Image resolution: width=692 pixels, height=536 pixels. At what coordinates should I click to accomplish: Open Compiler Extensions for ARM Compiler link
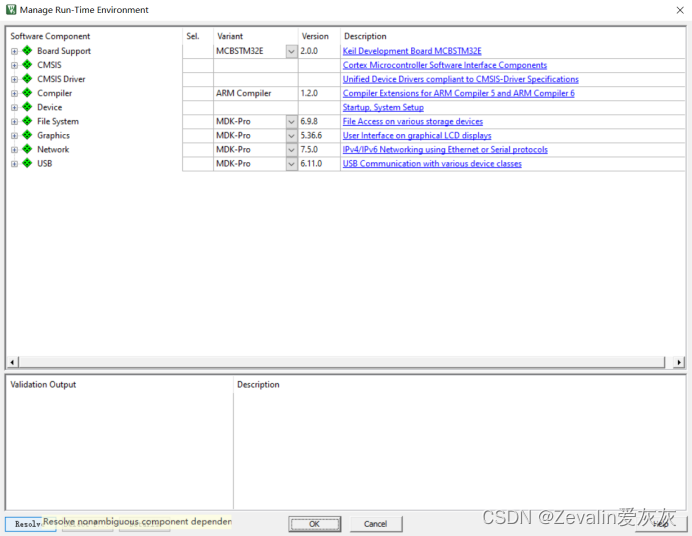(x=459, y=93)
